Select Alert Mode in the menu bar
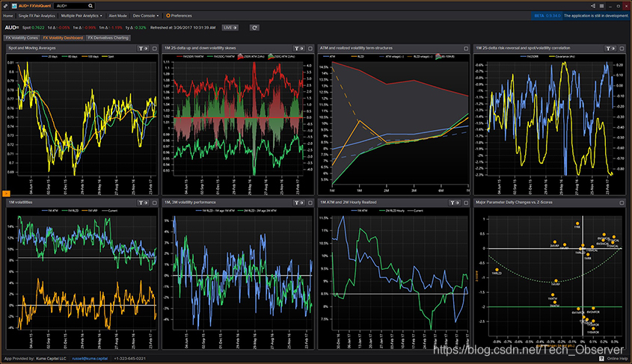 coord(117,16)
